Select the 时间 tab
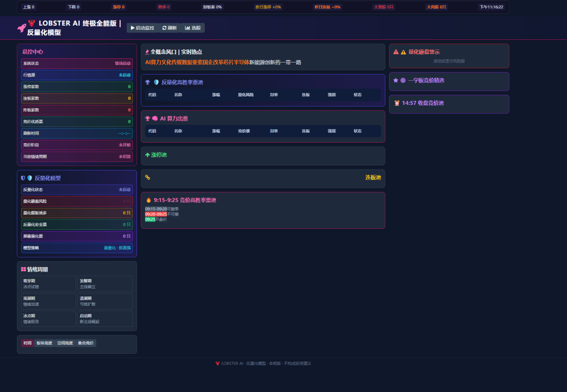The image size is (567, 392). click(27, 343)
